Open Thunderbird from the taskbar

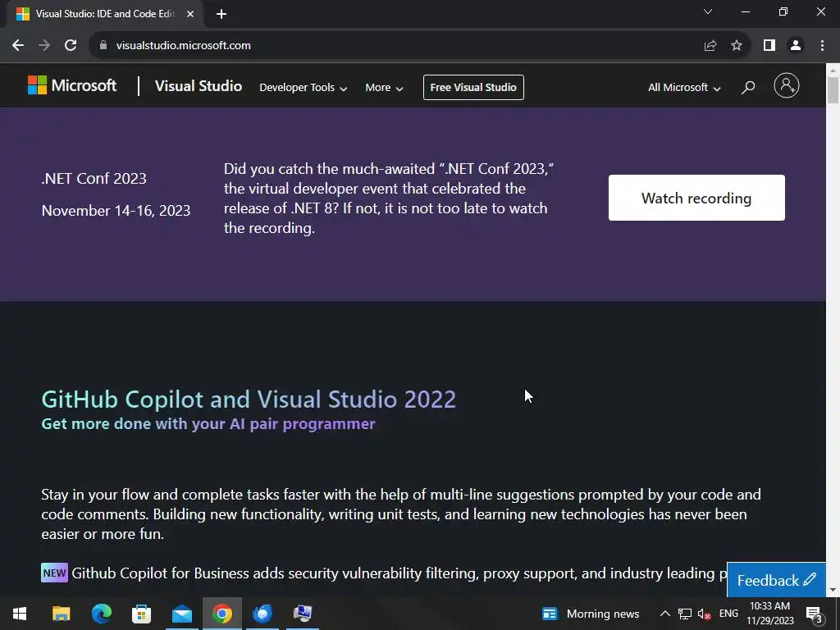point(262,614)
